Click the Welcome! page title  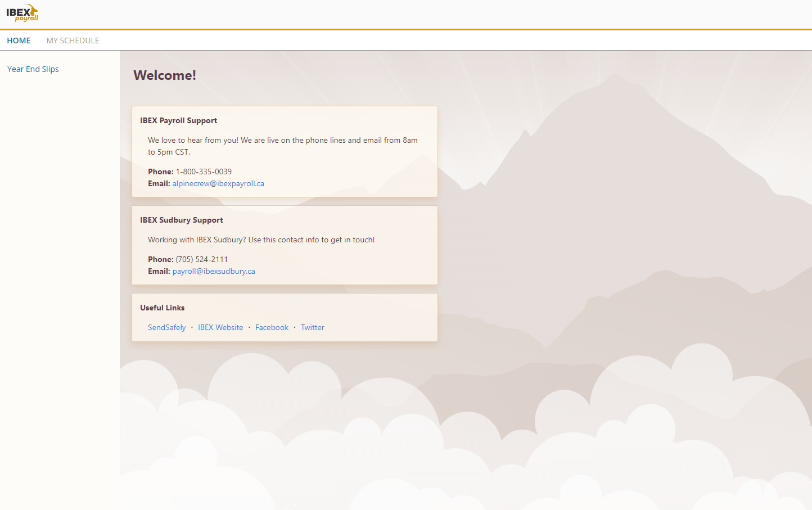tap(165, 75)
